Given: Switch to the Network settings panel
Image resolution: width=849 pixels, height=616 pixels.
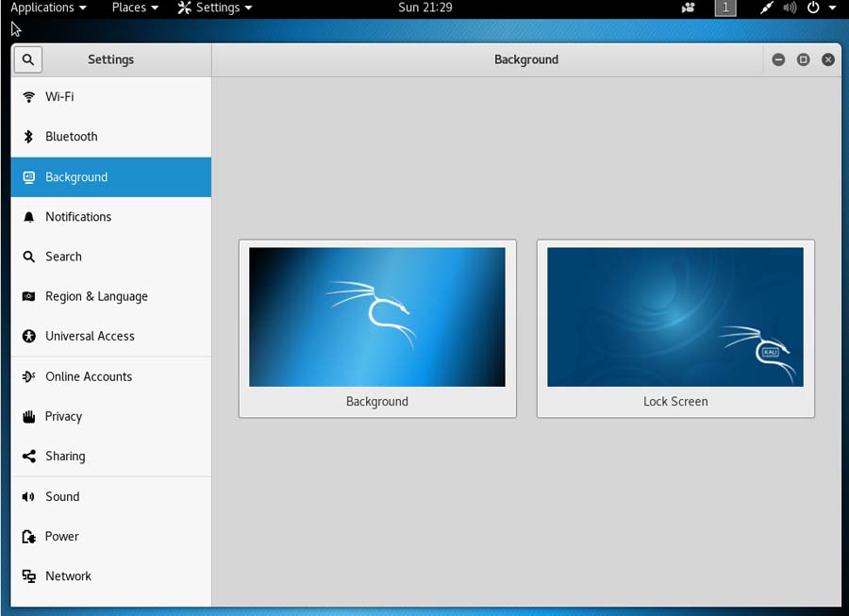Looking at the screenshot, I should tap(68, 576).
